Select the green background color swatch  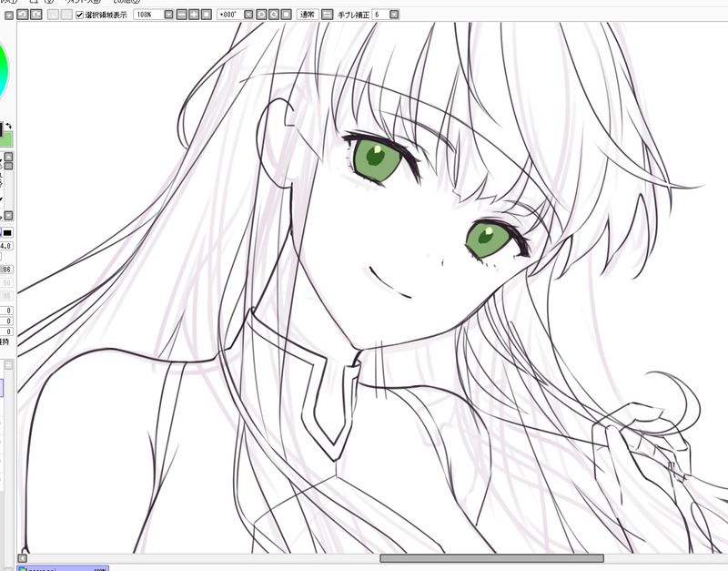pyautogui.click(x=7, y=140)
